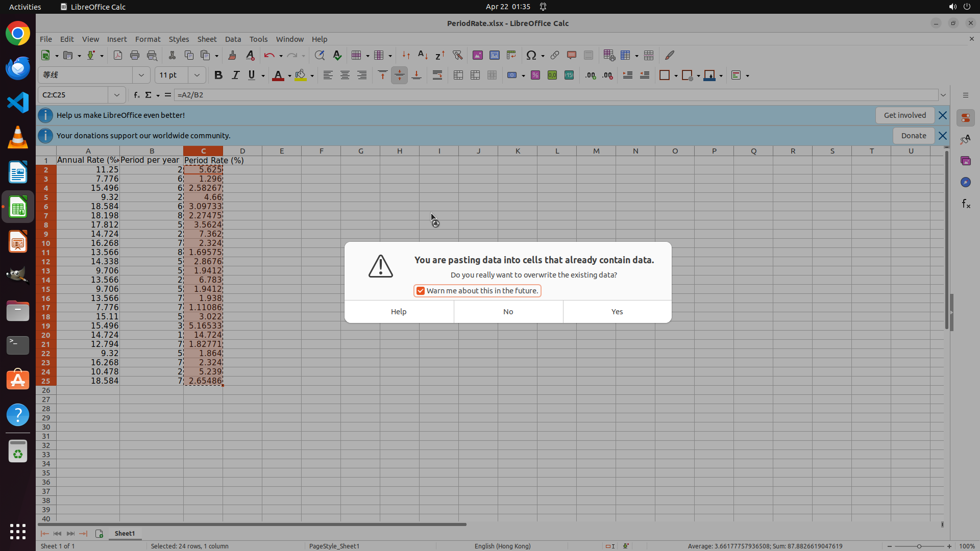Click the Sort Ascending toolbar icon
The image size is (980, 551).
(x=423, y=55)
